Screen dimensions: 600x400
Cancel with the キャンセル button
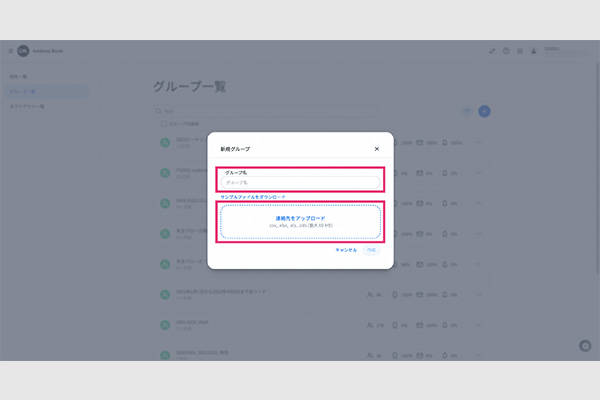[346, 250]
